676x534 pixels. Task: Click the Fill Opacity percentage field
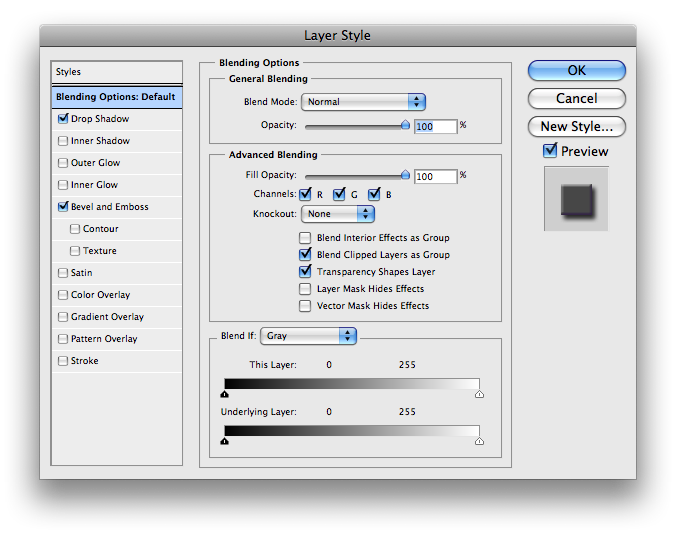coord(435,177)
